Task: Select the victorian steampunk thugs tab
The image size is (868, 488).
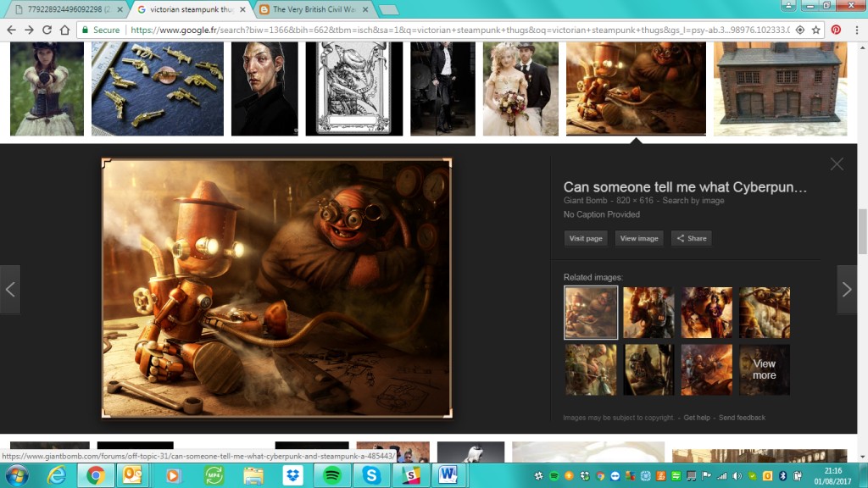Action: click(x=187, y=9)
